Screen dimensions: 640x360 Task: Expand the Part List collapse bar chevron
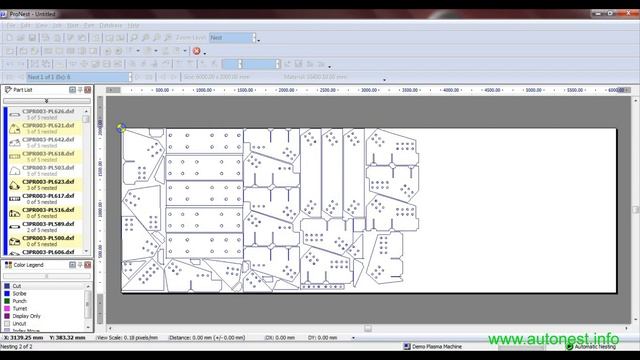click(x=47, y=101)
